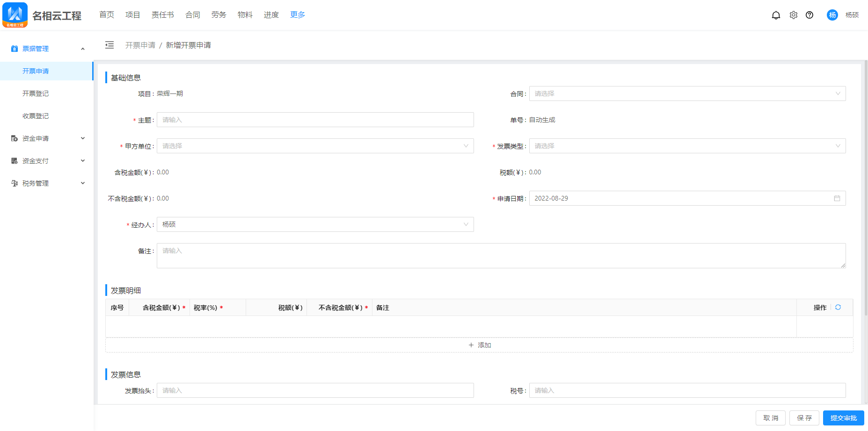Focus the 主题 input field
This screenshot has height=431, width=868.
pyautogui.click(x=315, y=120)
